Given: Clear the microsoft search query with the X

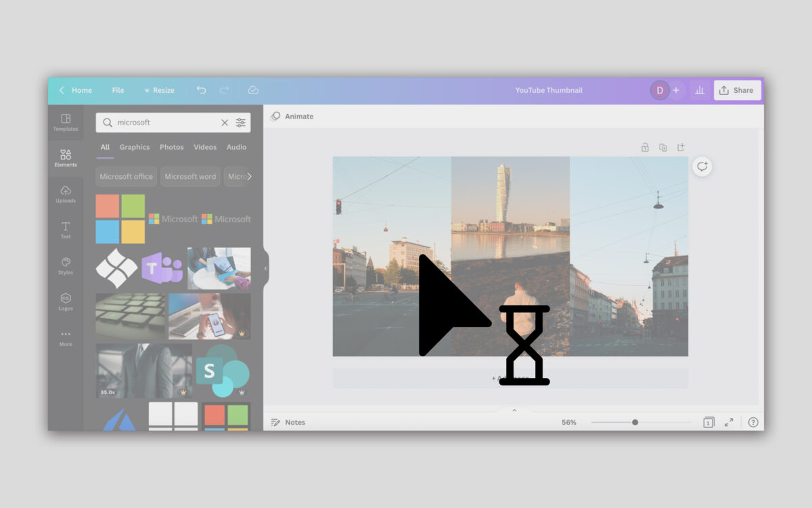Looking at the screenshot, I should coord(225,123).
